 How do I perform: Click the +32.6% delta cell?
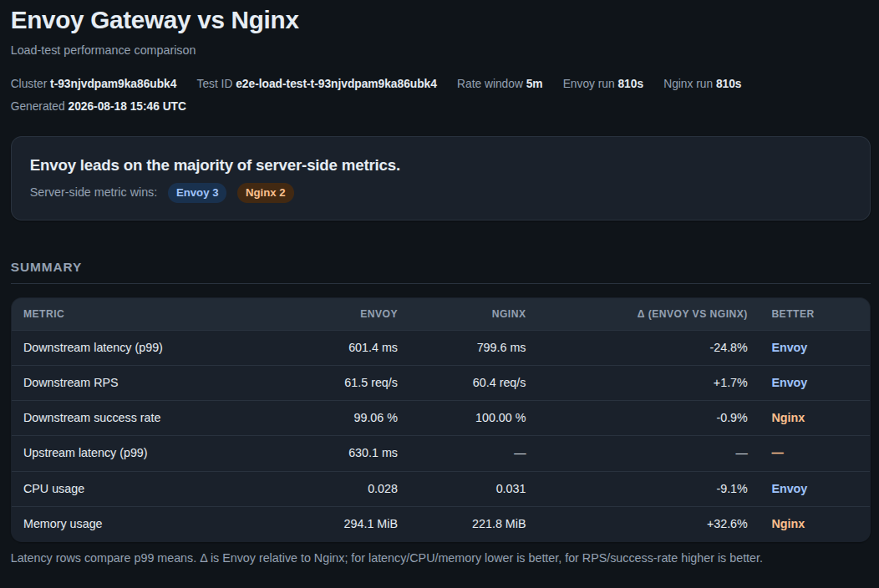(x=727, y=524)
